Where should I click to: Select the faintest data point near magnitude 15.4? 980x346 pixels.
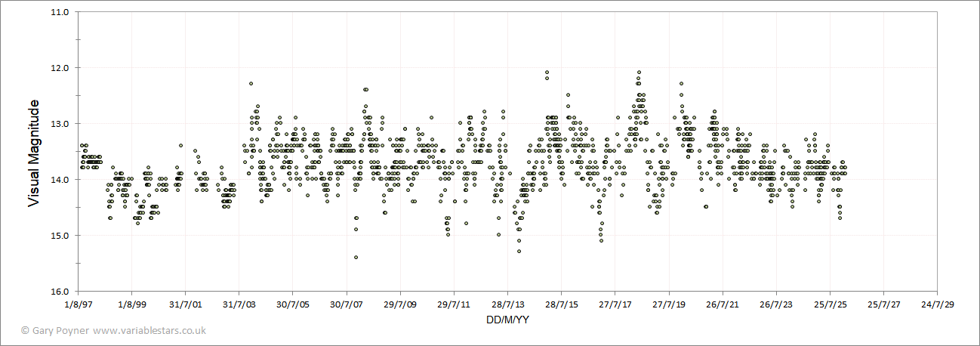(x=356, y=258)
